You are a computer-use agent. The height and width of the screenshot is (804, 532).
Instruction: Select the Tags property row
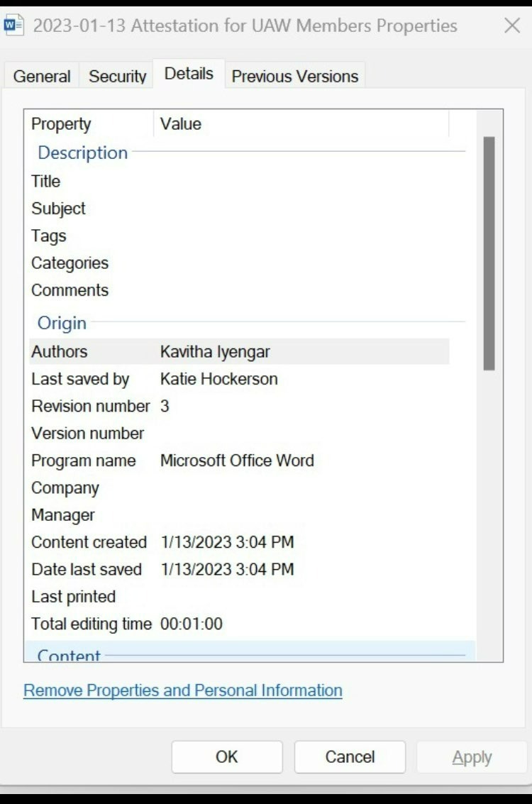tap(239, 236)
